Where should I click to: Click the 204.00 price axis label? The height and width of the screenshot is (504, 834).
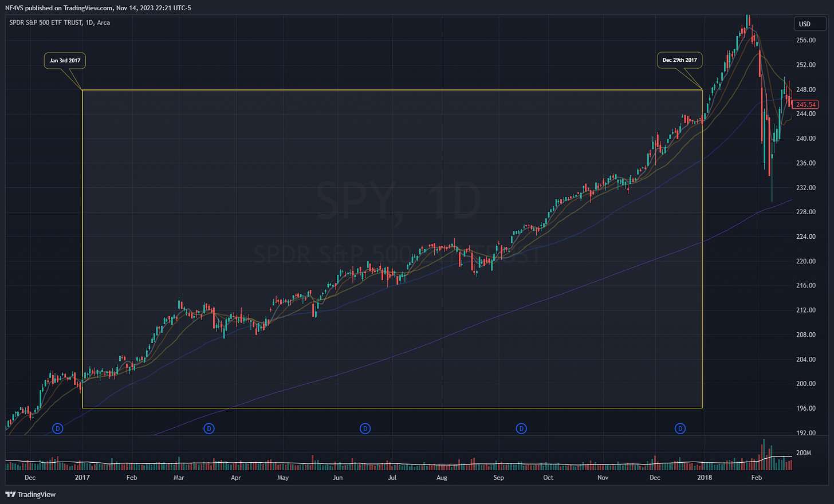pos(805,360)
